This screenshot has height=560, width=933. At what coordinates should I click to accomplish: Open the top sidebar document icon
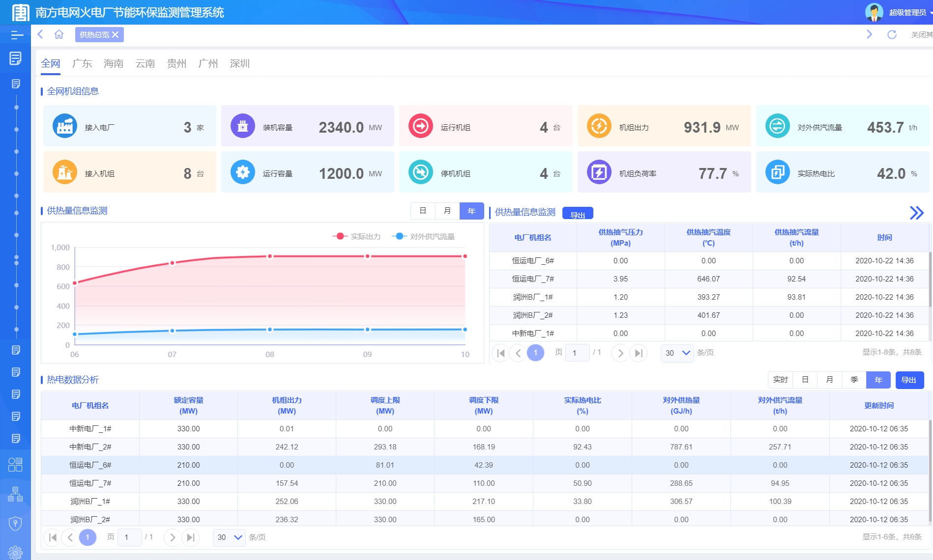coord(15,58)
